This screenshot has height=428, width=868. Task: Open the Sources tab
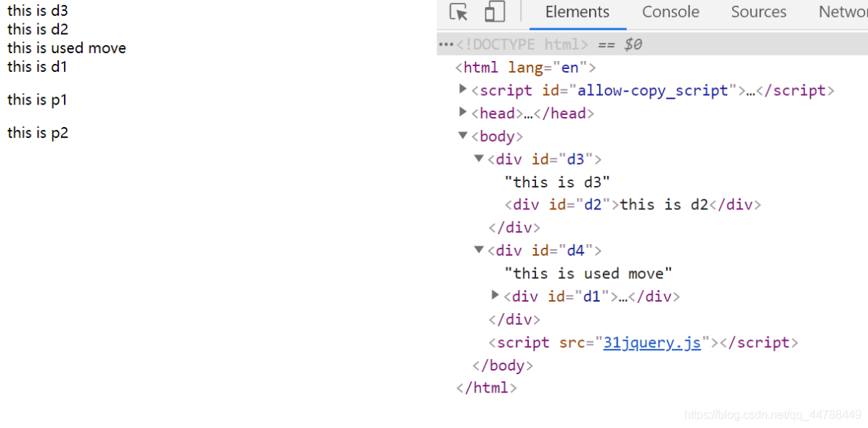pyautogui.click(x=758, y=12)
